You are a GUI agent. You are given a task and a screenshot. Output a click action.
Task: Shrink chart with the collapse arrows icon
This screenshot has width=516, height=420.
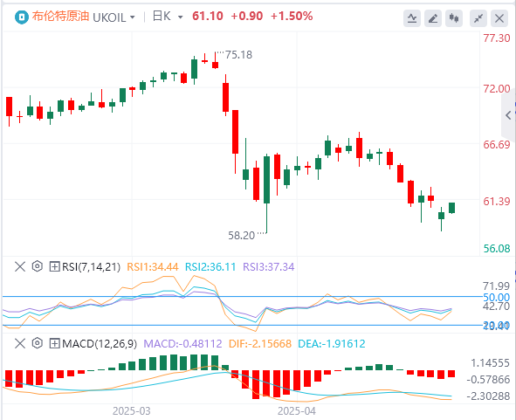(x=478, y=18)
